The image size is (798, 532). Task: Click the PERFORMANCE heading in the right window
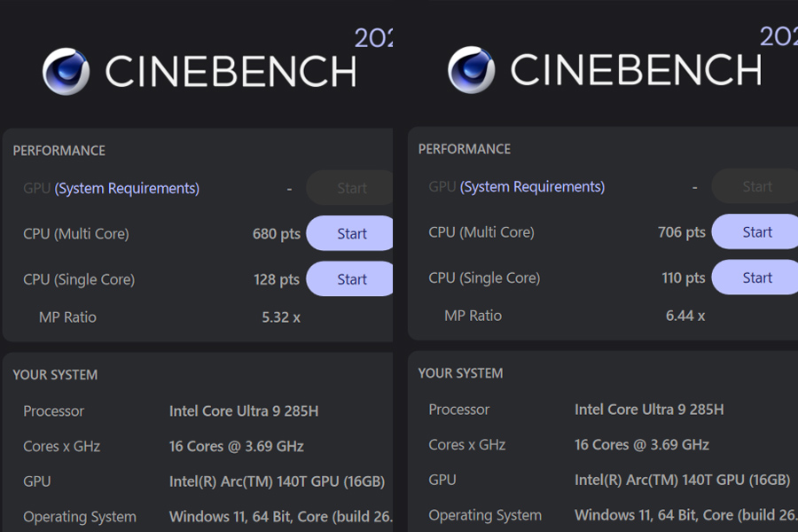[464, 149]
